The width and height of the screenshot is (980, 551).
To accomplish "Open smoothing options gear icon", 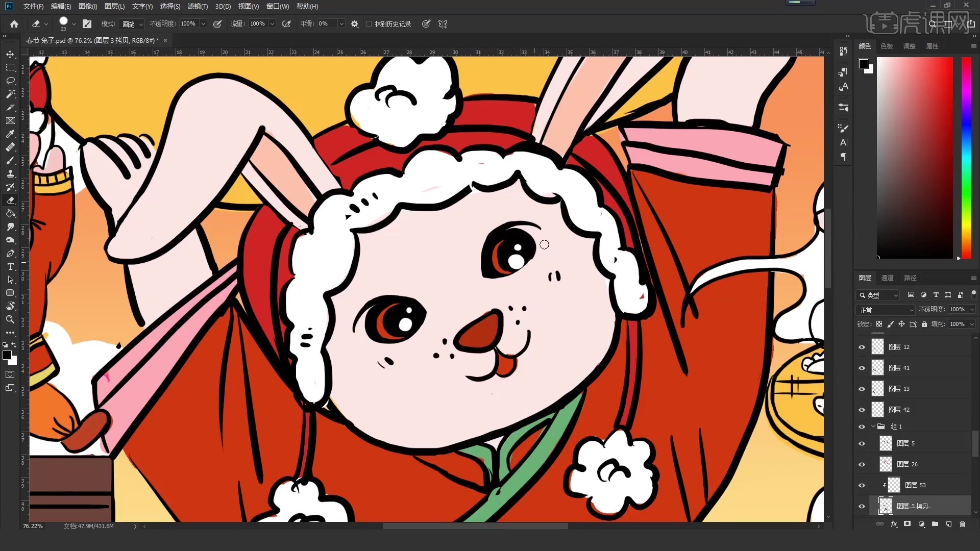I will click(x=355, y=24).
